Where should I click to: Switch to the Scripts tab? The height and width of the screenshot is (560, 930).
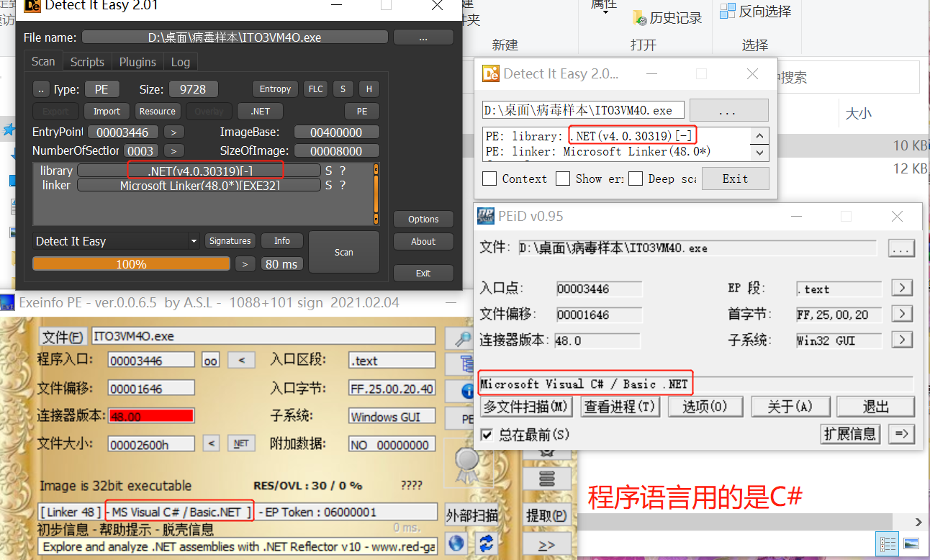(x=87, y=62)
